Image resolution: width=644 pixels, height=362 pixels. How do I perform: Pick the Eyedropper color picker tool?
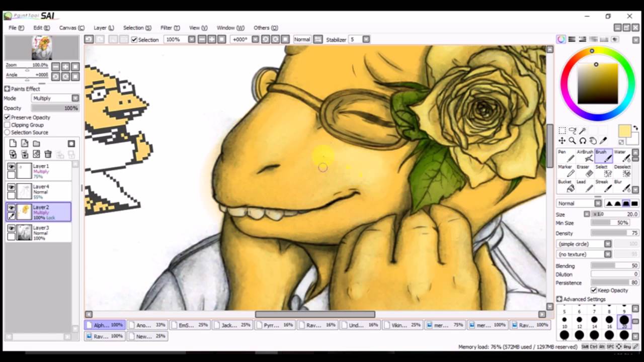click(604, 141)
